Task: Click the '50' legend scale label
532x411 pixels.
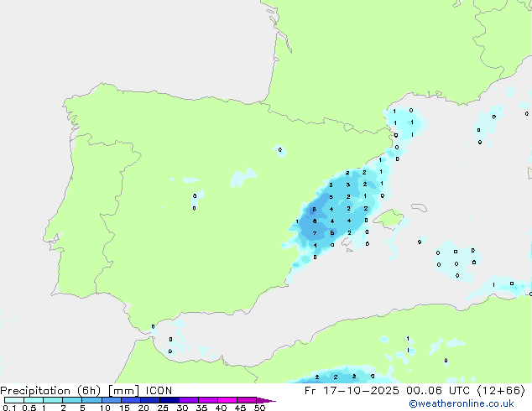Action: [259, 408]
